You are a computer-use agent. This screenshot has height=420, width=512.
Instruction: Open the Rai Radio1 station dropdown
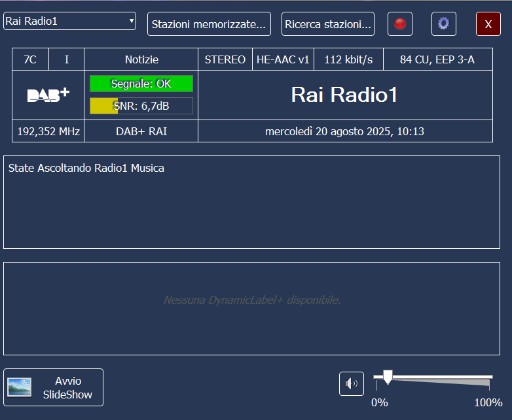pos(69,21)
